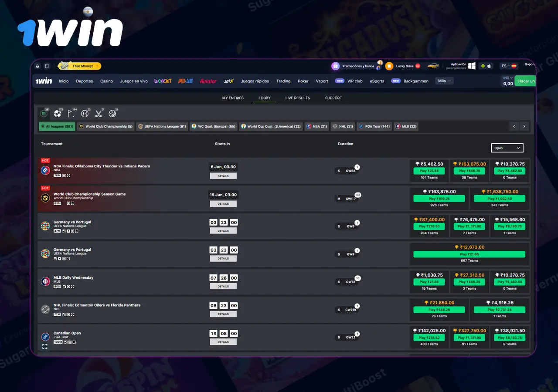Click the Android app download icon
The image size is (558, 392).
[483, 66]
